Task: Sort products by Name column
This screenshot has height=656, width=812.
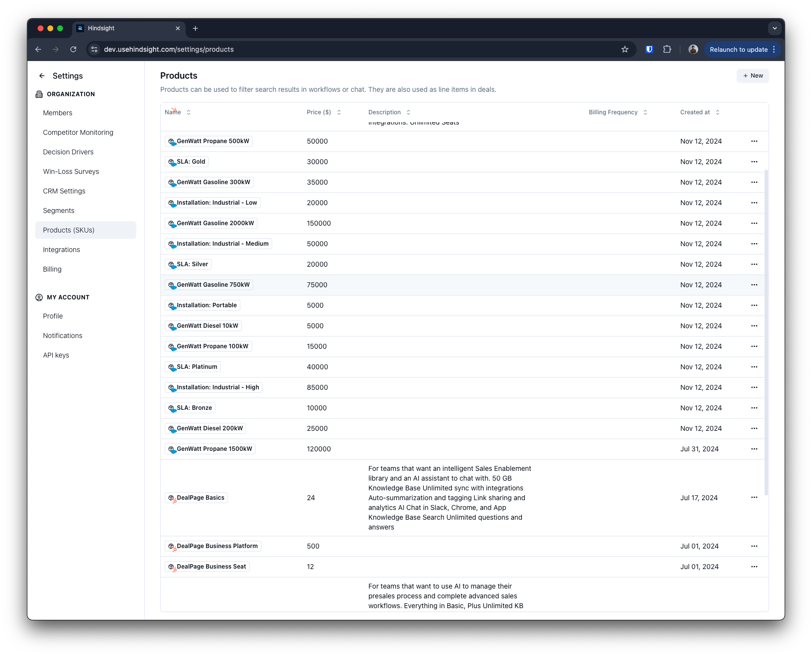Action: click(x=178, y=112)
